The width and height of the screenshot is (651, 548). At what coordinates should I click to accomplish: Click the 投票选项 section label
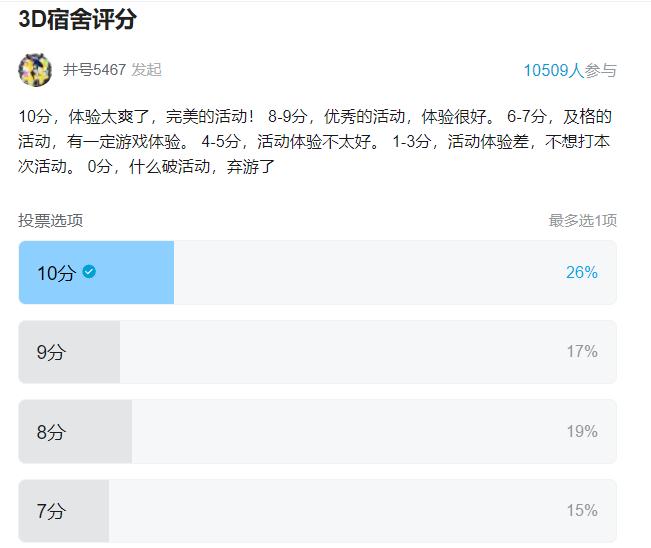[50, 220]
